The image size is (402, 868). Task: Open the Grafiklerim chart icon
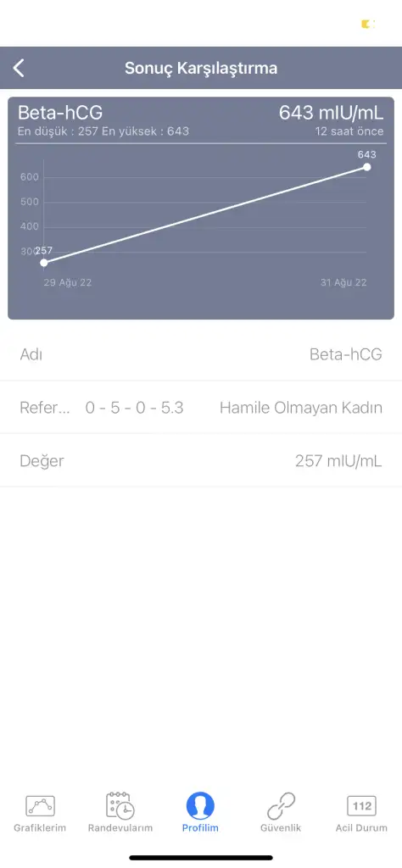pos(40,806)
